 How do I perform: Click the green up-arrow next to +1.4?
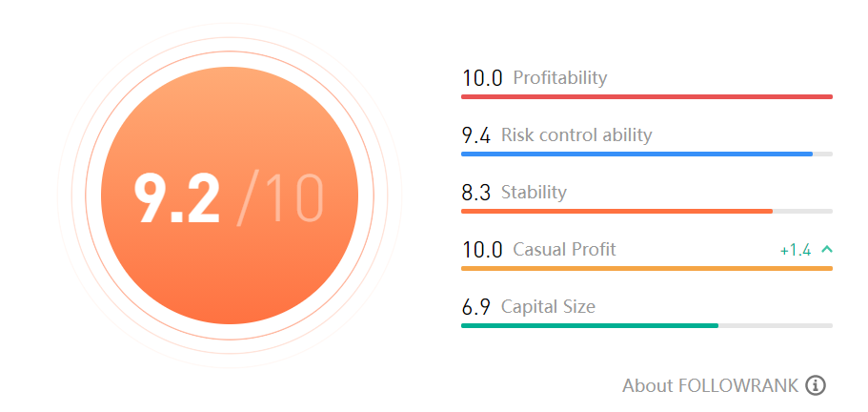point(827,250)
